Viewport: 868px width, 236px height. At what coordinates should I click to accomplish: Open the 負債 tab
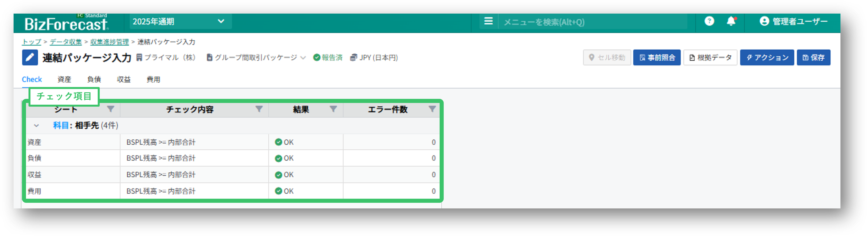point(94,79)
